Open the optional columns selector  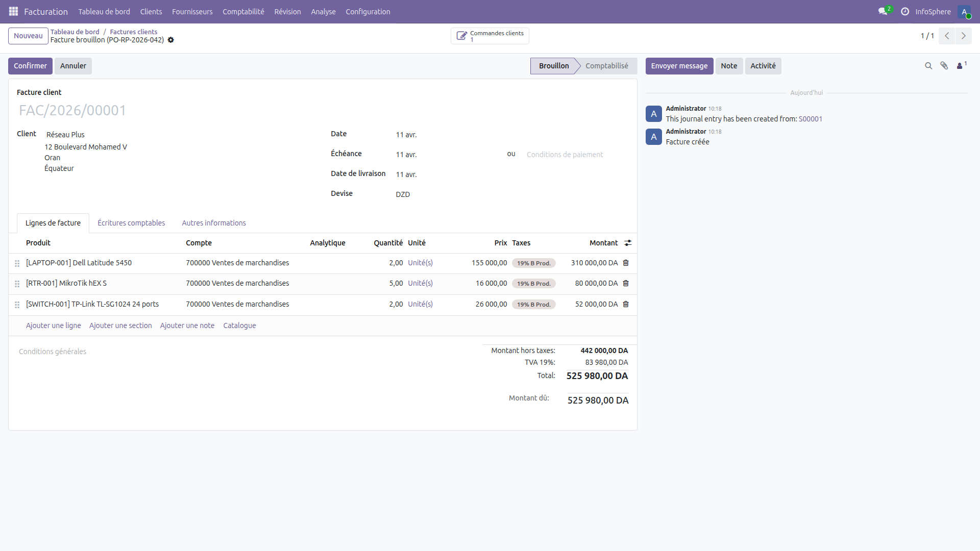[x=628, y=243]
